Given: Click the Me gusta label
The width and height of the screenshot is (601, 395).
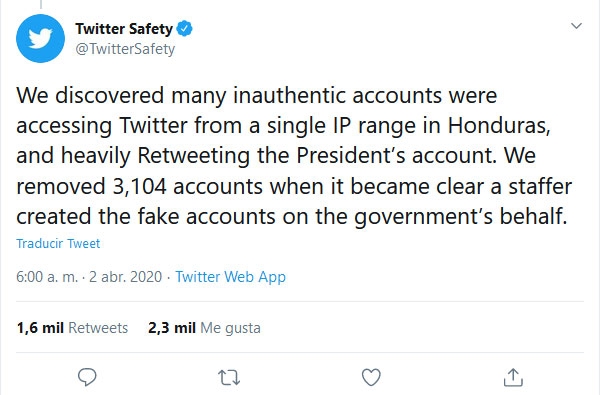Looking at the screenshot, I should pos(230,328).
